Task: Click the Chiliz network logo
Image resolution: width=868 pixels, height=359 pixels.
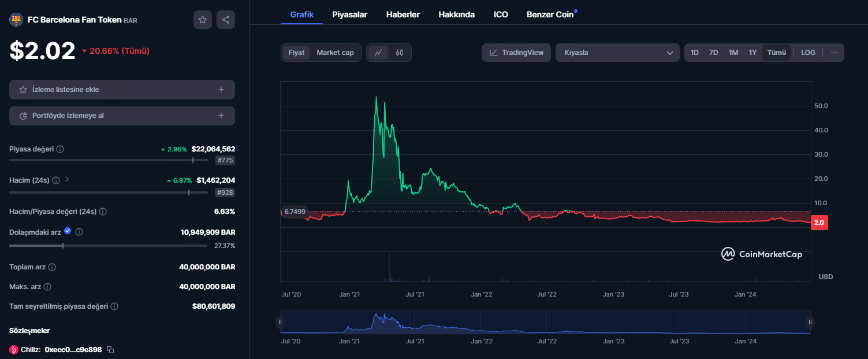Action: [14, 350]
